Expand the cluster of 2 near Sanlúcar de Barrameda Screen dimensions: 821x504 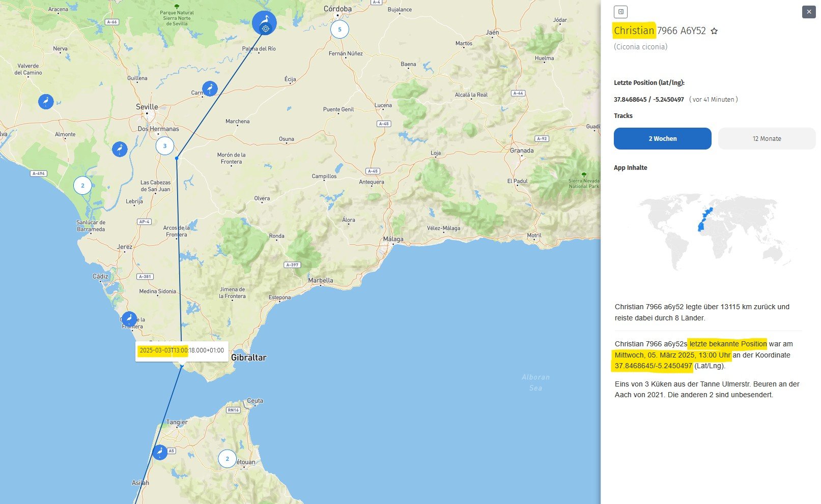coord(82,186)
